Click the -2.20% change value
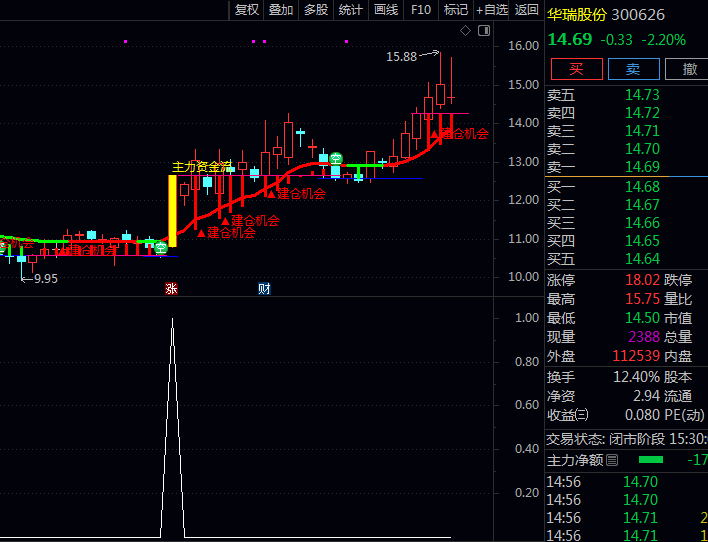Image resolution: width=708 pixels, height=542 pixels. (x=663, y=40)
